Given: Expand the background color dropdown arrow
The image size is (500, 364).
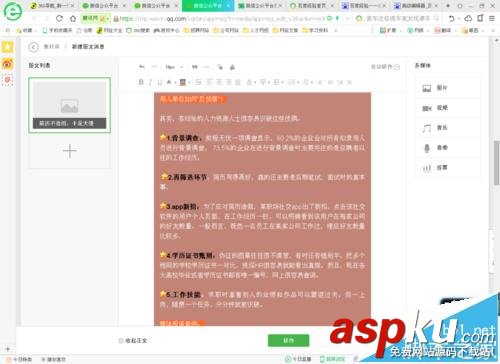Looking at the screenshot, I should (189, 82).
